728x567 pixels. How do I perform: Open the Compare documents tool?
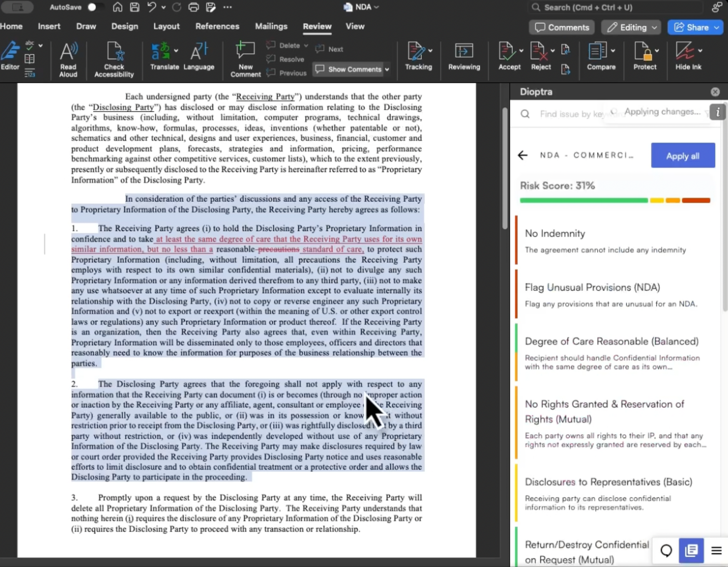(x=601, y=56)
